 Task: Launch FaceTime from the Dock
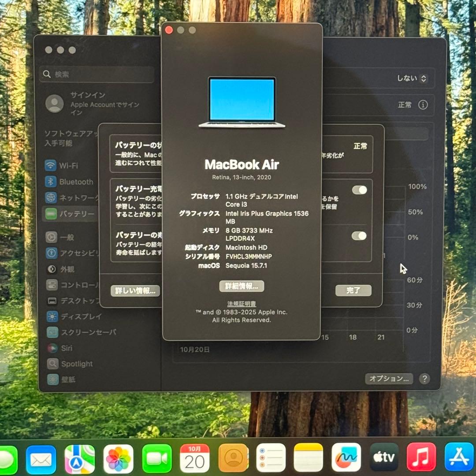(x=156, y=459)
